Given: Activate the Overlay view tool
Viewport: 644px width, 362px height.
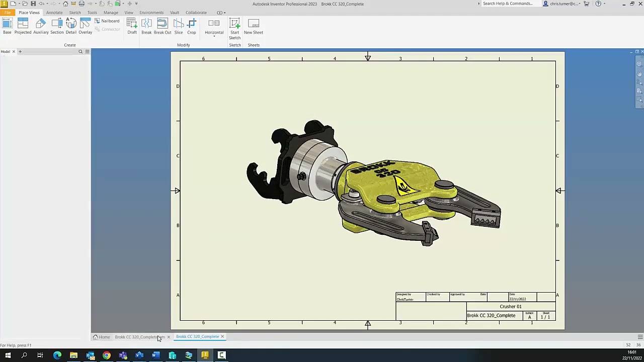Looking at the screenshot, I should (85, 27).
